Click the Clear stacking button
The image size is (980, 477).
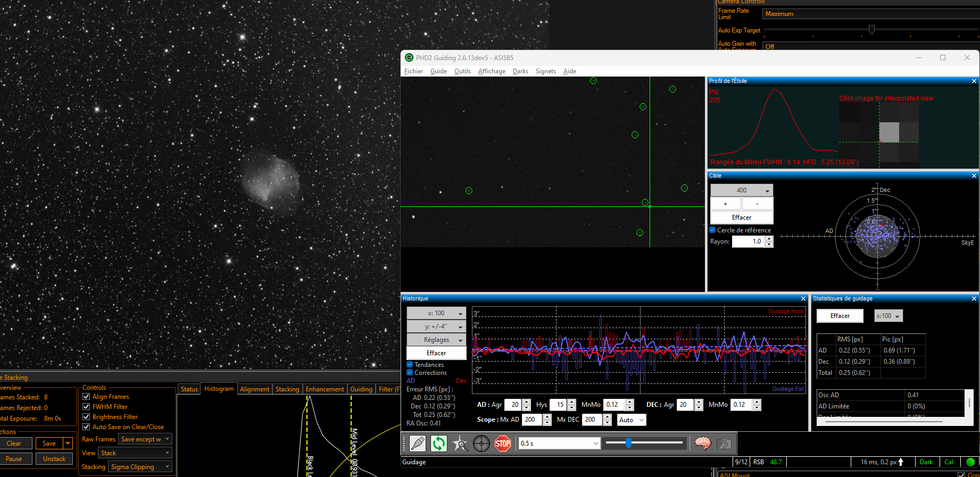(x=14, y=443)
